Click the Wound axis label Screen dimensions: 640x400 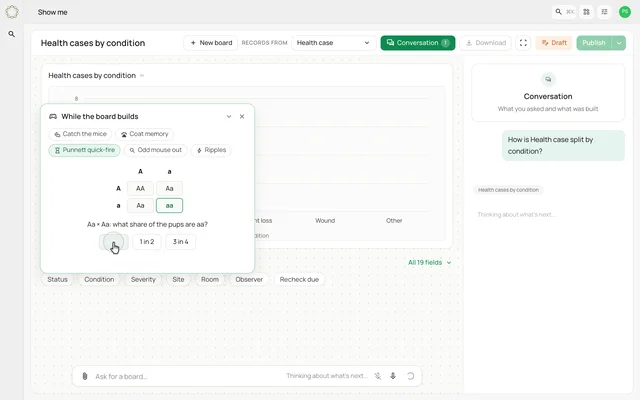325,220
